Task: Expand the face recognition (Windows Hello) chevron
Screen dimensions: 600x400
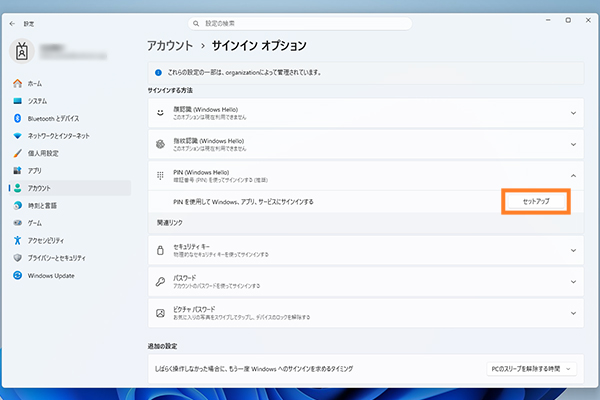Action: (573, 113)
